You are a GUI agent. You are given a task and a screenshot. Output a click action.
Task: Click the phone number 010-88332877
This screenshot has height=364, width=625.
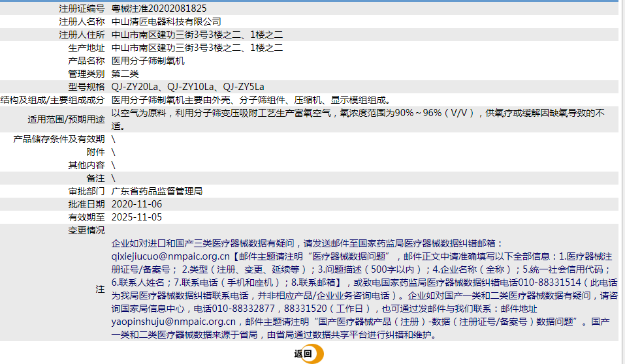[x=243, y=309]
